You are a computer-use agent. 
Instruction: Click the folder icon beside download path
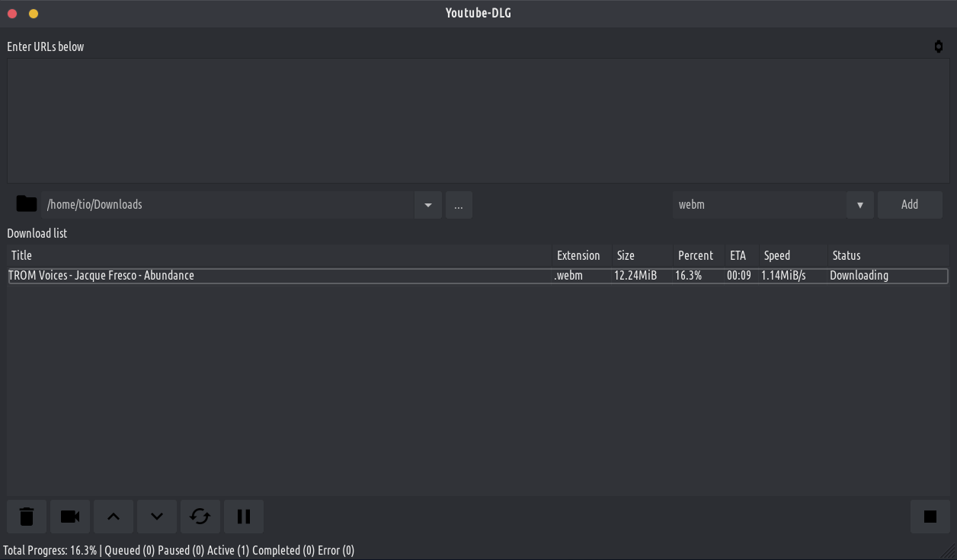click(27, 204)
